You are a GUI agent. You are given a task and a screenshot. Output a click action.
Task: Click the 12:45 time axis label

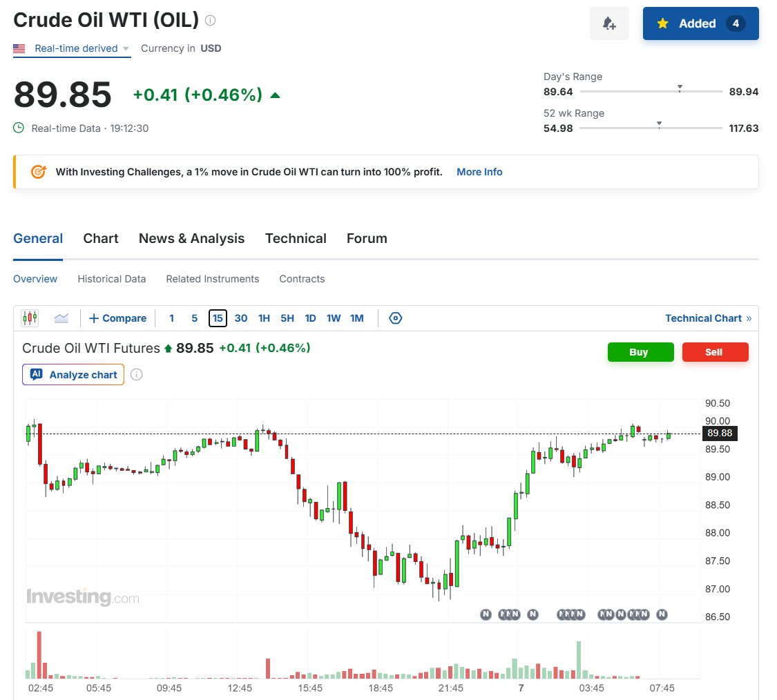(240, 688)
